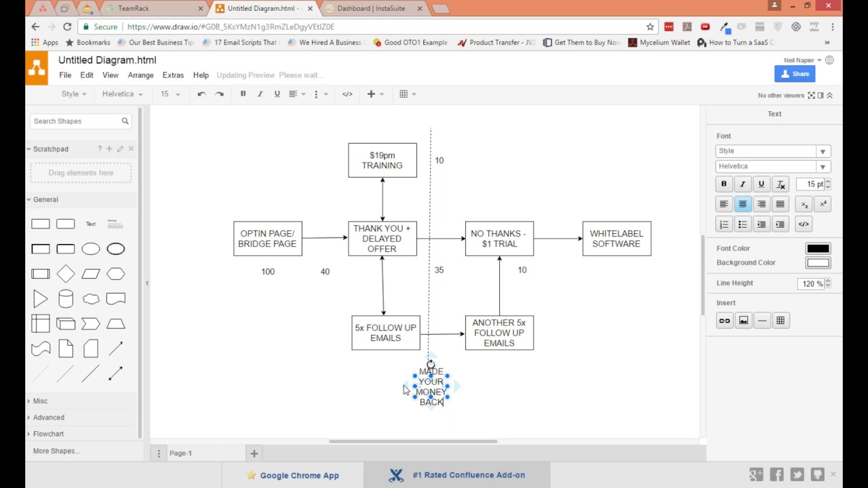Screen dimensions: 868x488
Task: Align text right in Text panel
Action: (762, 204)
